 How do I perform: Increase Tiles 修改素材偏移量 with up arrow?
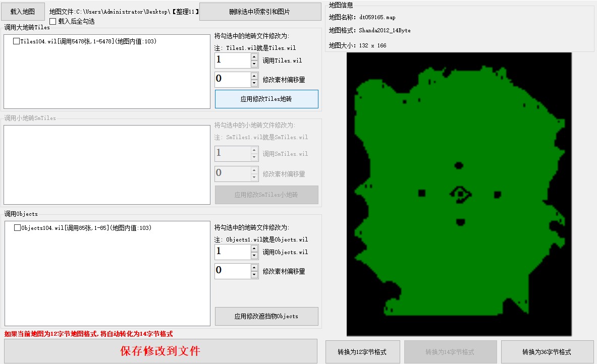pyautogui.click(x=254, y=76)
